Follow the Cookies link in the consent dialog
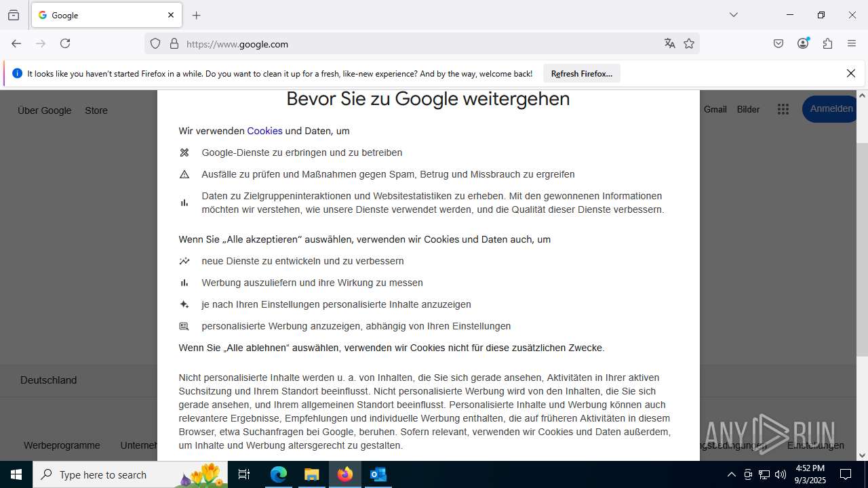This screenshot has height=488, width=868. click(x=264, y=131)
